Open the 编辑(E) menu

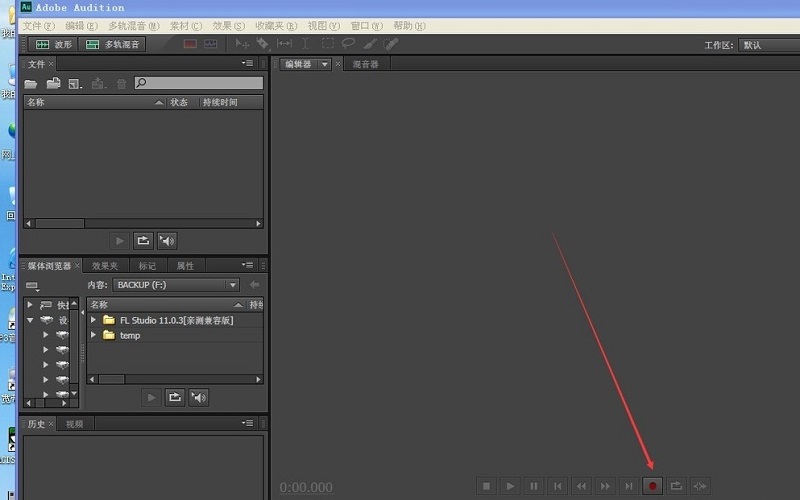(x=81, y=26)
